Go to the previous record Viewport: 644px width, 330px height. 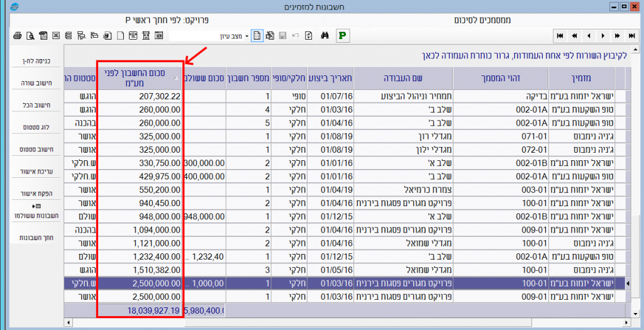(x=589, y=36)
